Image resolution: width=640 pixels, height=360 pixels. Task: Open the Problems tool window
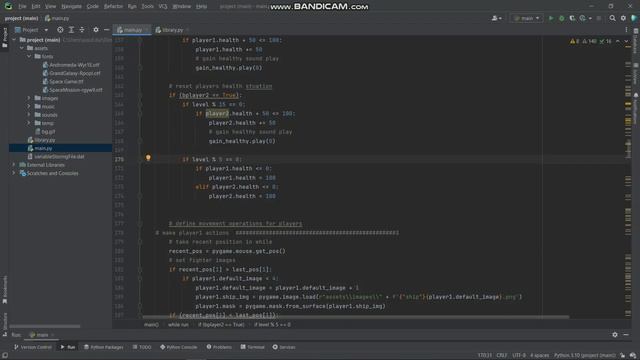click(x=219, y=347)
